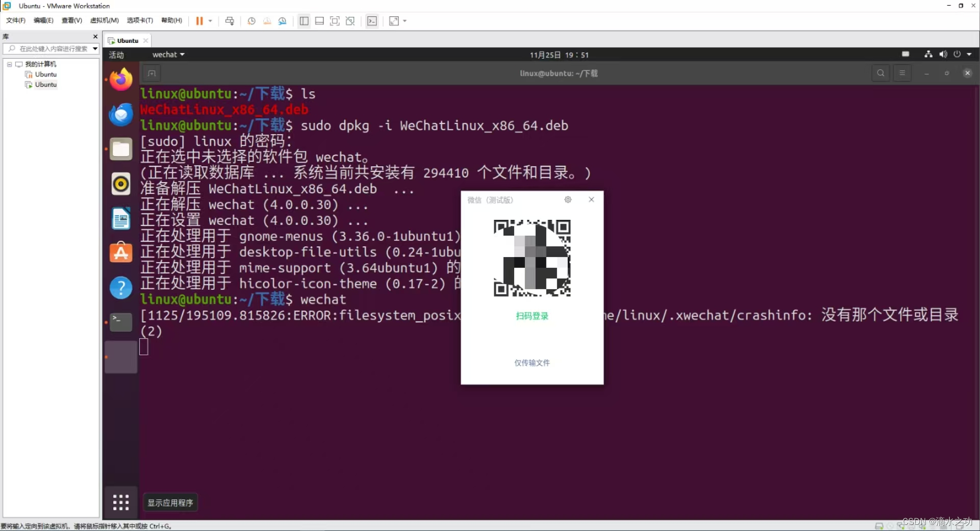Minimize the VMware Workstation window
Screen dimensions: 980x531
948,6
